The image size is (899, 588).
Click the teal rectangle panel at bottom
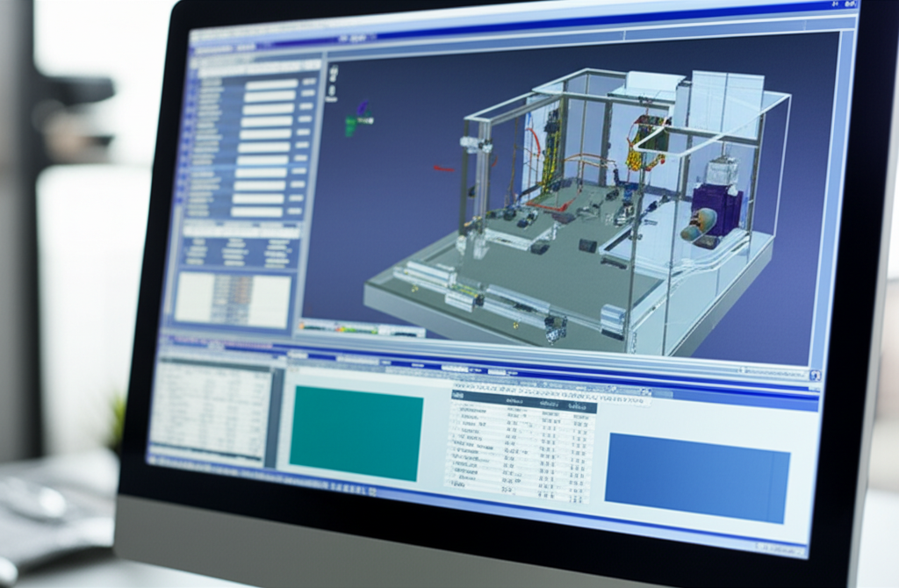[x=356, y=432]
